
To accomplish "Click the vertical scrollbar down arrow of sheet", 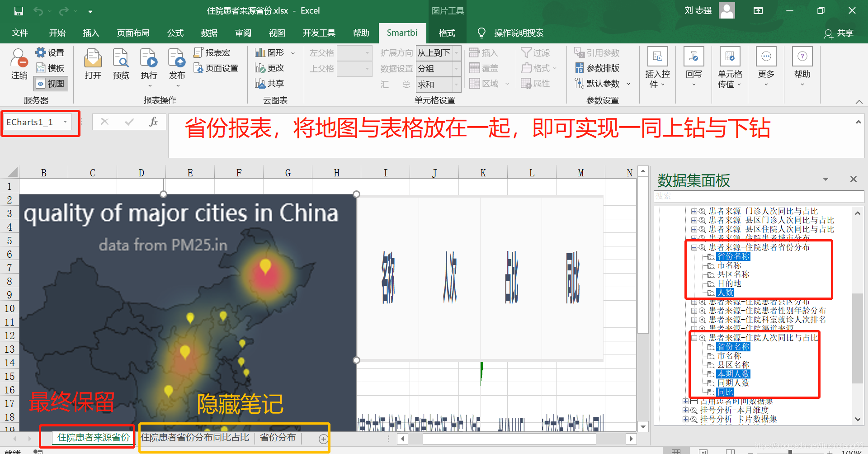I will (643, 426).
